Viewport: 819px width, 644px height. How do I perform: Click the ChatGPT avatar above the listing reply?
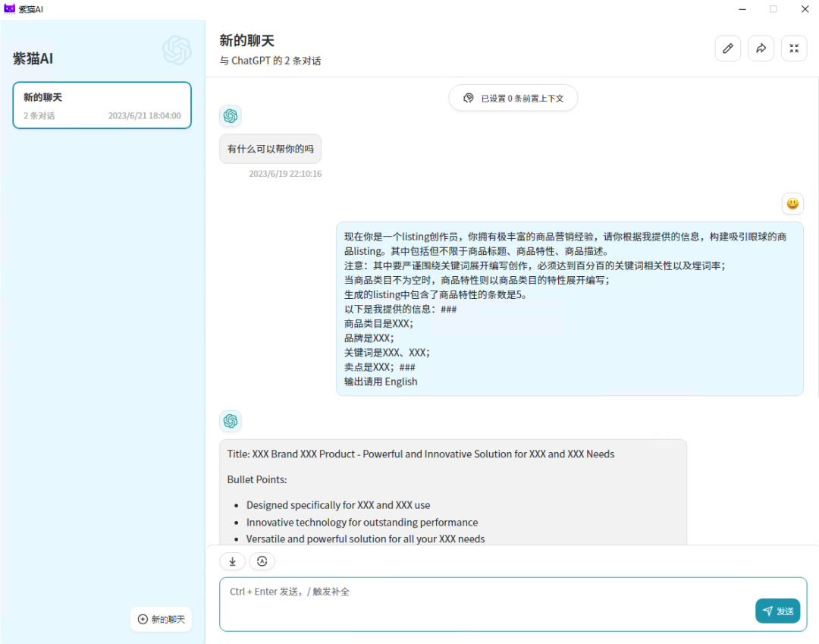(x=231, y=421)
